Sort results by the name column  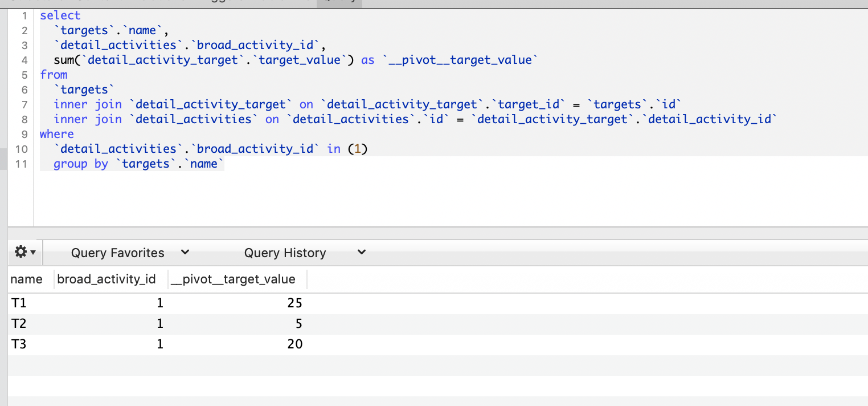tap(26, 279)
